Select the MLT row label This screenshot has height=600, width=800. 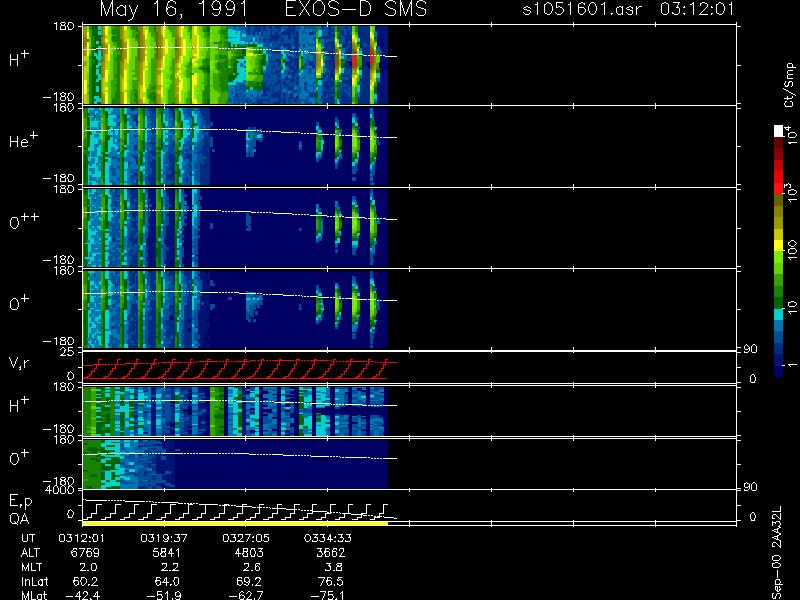(x=31, y=567)
